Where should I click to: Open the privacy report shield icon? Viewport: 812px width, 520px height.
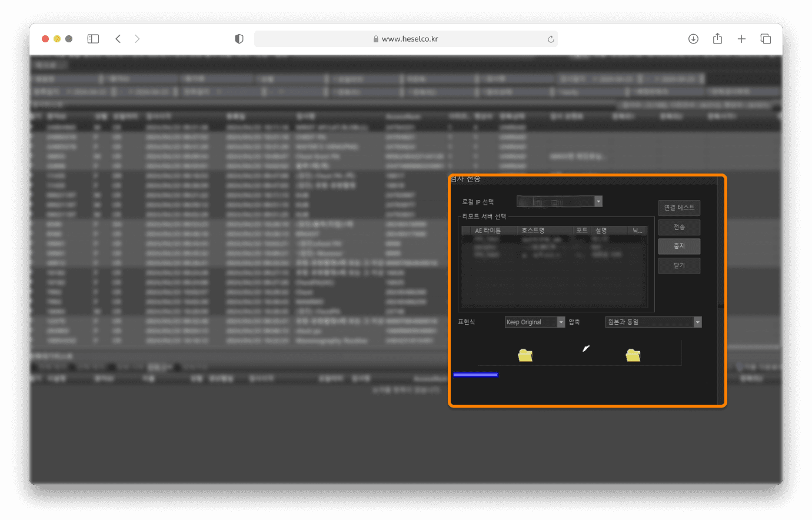(239, 39)
